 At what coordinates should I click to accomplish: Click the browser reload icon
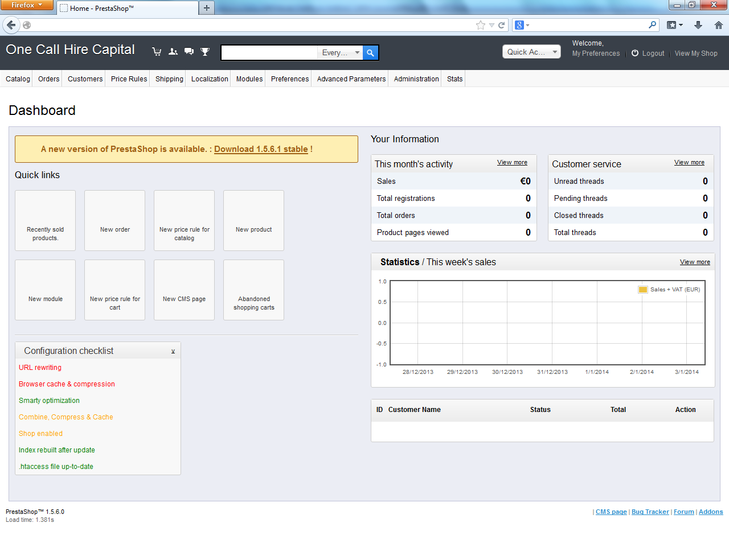(502, 25)
